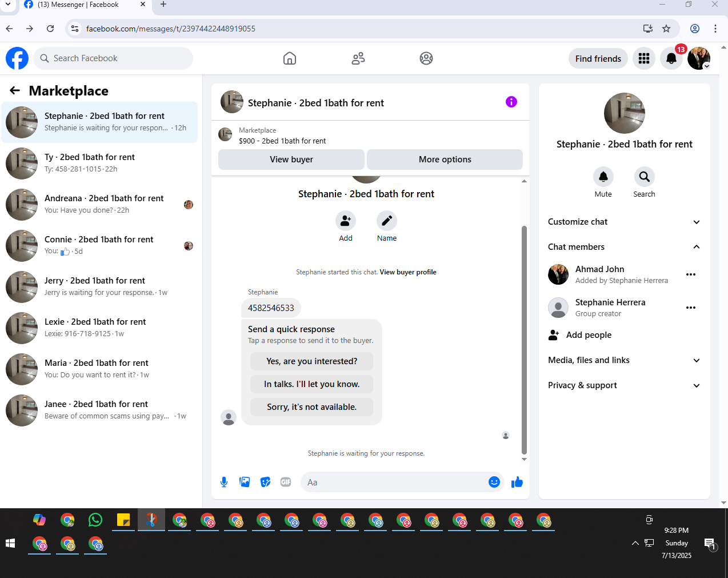
Task: Open Ahmad John's member profile picture
Action: tap(558, 274)
